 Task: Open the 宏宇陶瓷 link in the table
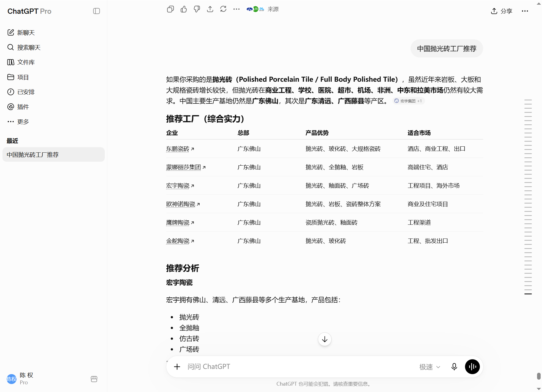(180, 186)
